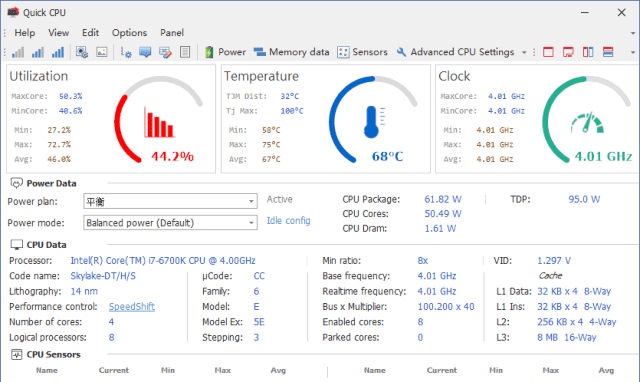Open the Power battery toolbar button
Viewport: 640px width, 382px height.
point(225,52)
